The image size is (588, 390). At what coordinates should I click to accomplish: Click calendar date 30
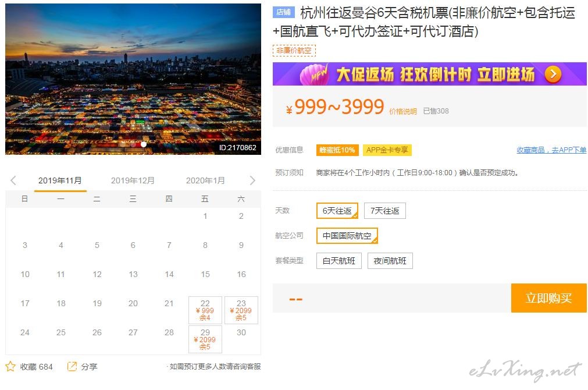coord(241,332)
